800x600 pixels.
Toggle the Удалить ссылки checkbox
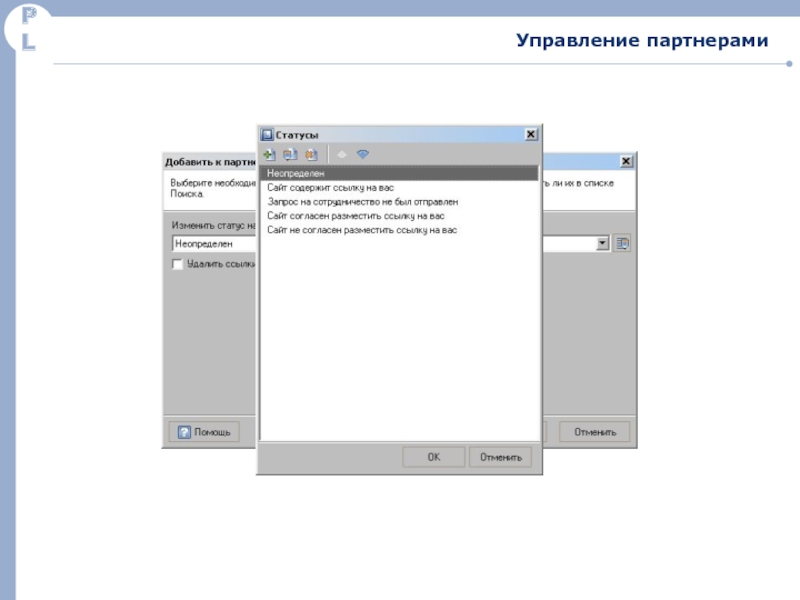[x=177, y=264]
